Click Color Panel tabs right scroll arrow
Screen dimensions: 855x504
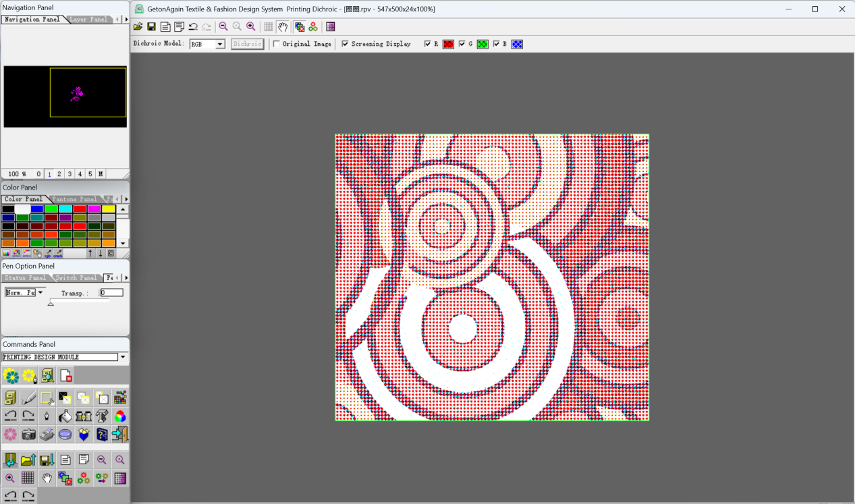pyautogui.click(x=126, y=199)
